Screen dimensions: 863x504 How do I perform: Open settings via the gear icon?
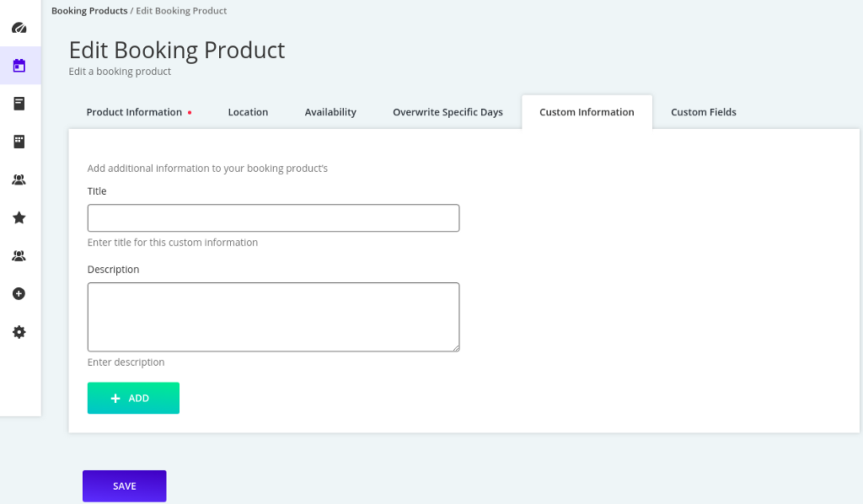click(19, 332)
